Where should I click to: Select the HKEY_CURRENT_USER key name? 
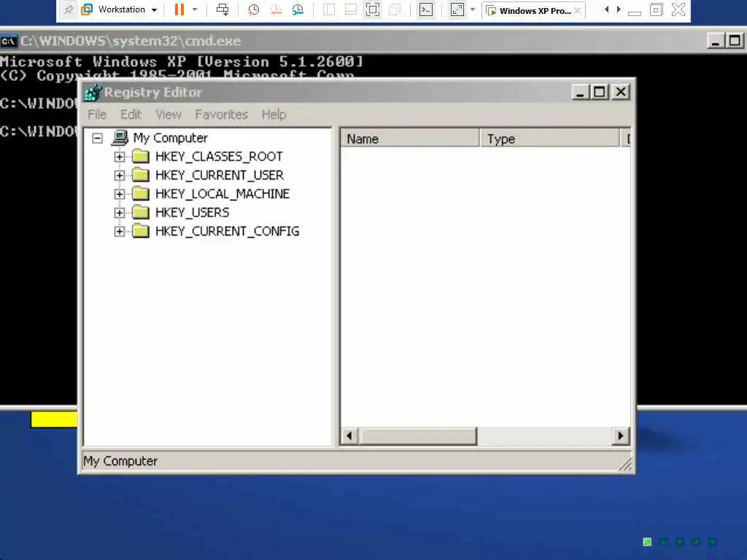(x=220, y=175)
